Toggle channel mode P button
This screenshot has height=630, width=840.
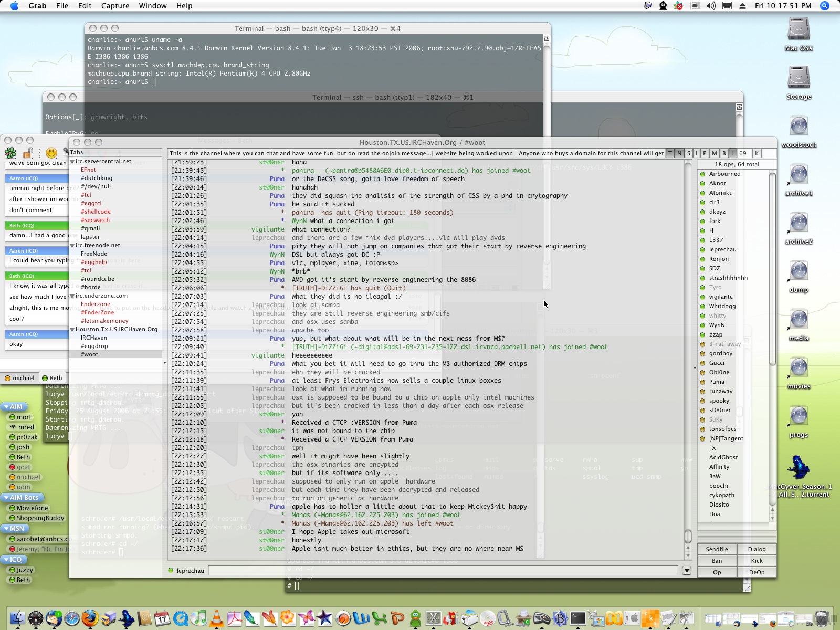click(705, 153)
